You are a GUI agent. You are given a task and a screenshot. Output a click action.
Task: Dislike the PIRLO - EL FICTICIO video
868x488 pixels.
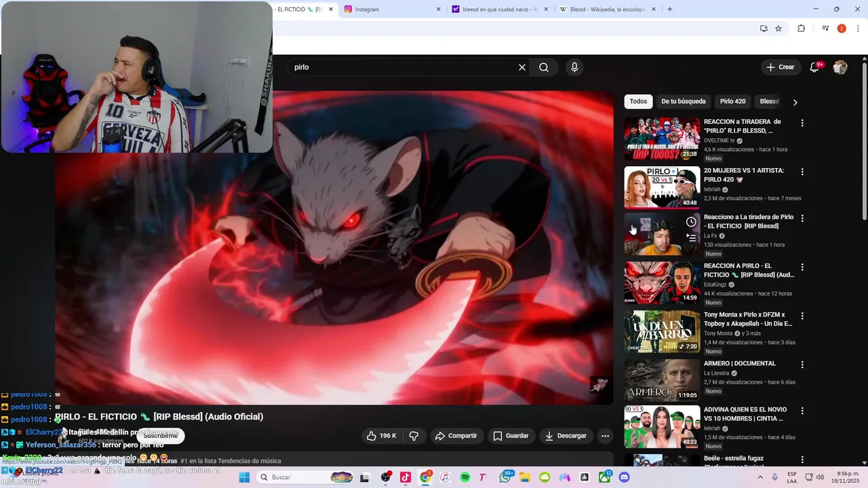click(x=414, y=436)
